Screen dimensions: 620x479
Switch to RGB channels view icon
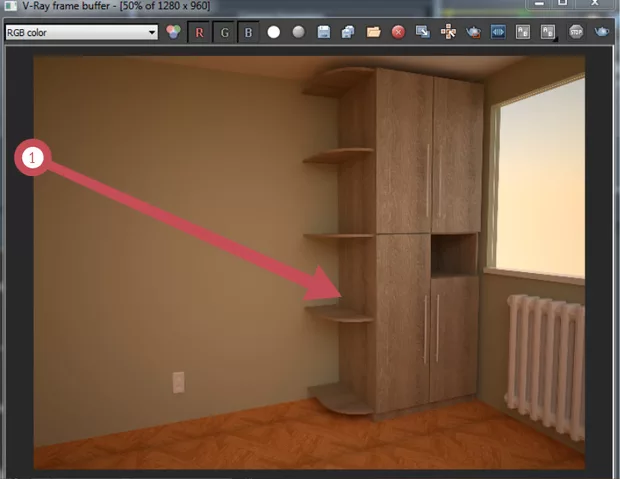[x=173, y=32]
